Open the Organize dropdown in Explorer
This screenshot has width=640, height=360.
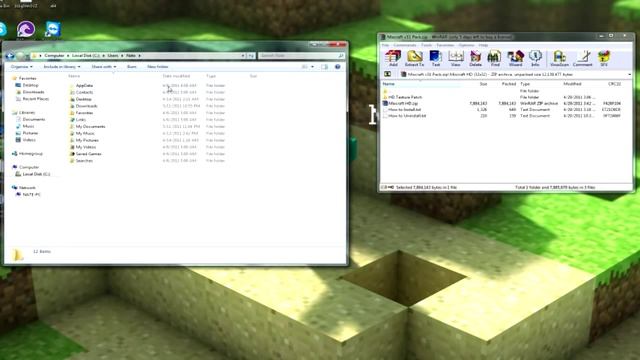tap(21, 67)
